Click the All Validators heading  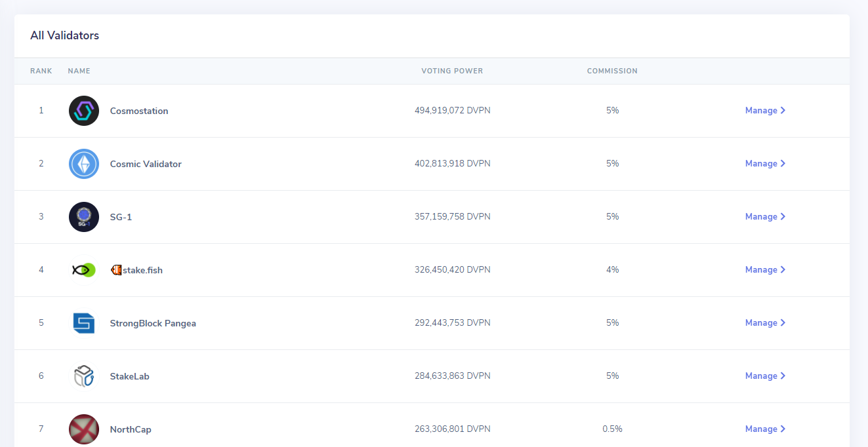[x=65, y=35]
